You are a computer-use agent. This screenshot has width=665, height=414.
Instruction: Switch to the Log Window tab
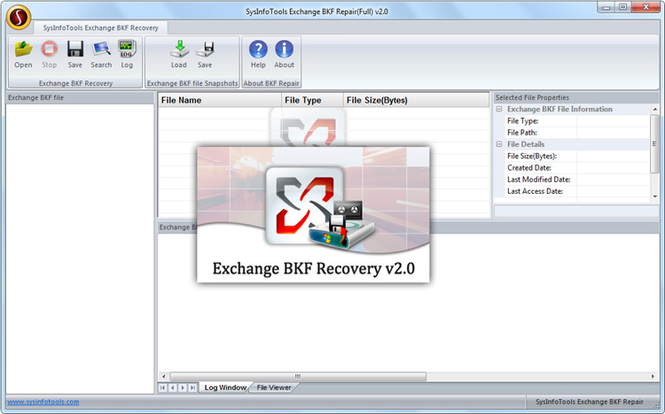[225, 387]
